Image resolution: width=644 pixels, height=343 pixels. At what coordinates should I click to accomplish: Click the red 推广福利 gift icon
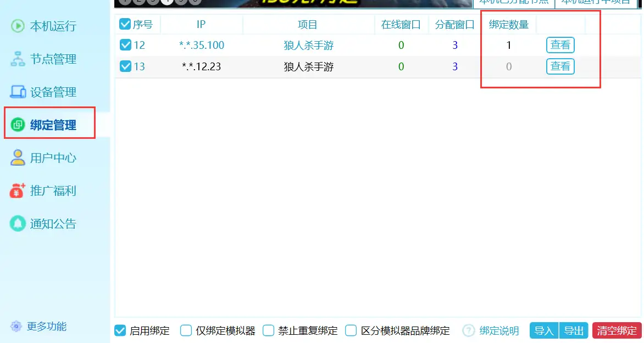[18, 191]
